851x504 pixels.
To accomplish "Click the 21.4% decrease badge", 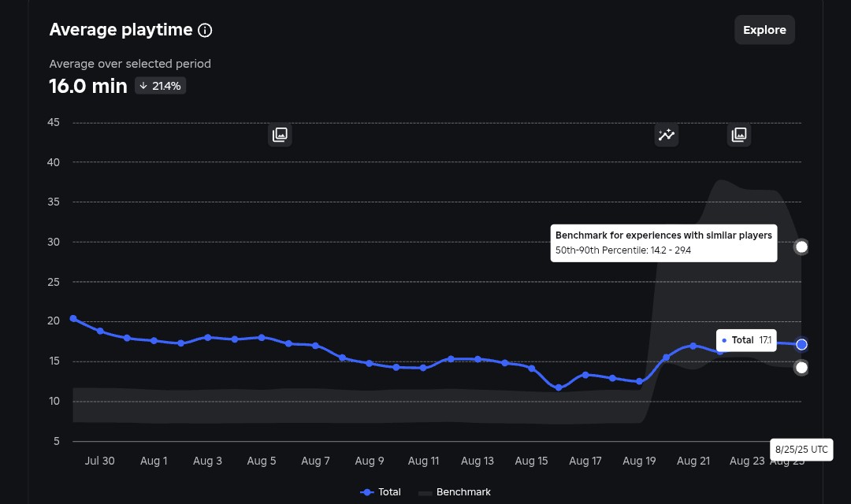I will [161, 86].
